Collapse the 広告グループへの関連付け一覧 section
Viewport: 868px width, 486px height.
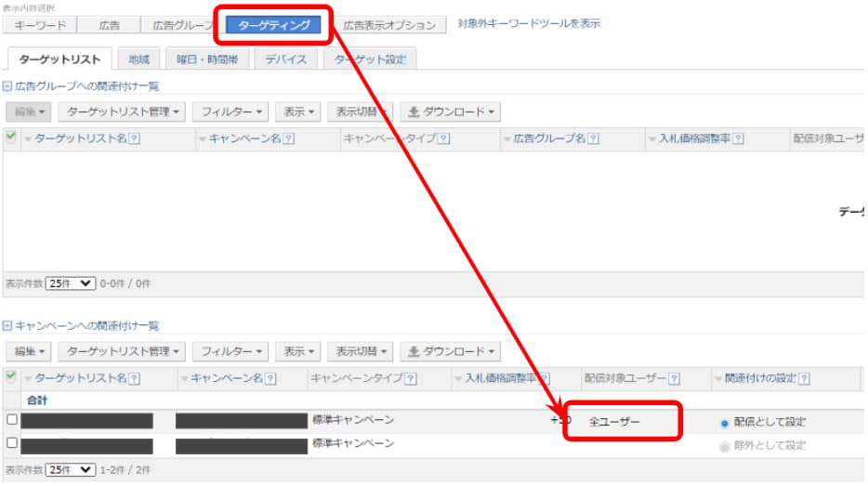click(8, 86)
